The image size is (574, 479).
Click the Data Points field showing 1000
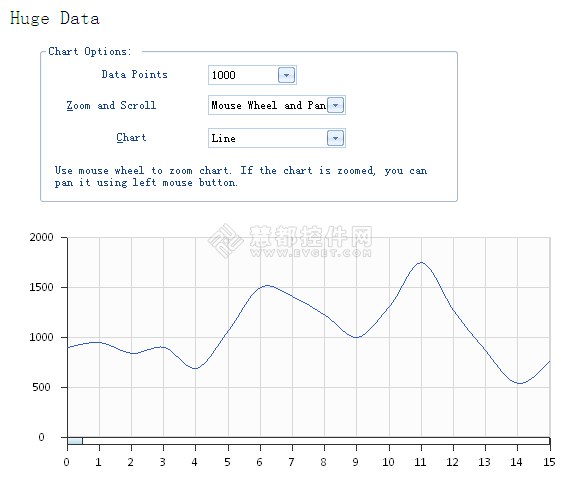pos(252,75)
